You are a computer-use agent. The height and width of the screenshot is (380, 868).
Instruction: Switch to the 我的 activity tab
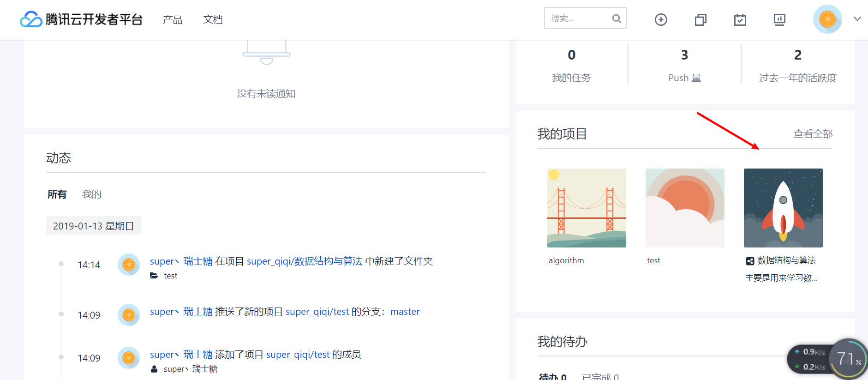tap(92, 194)
